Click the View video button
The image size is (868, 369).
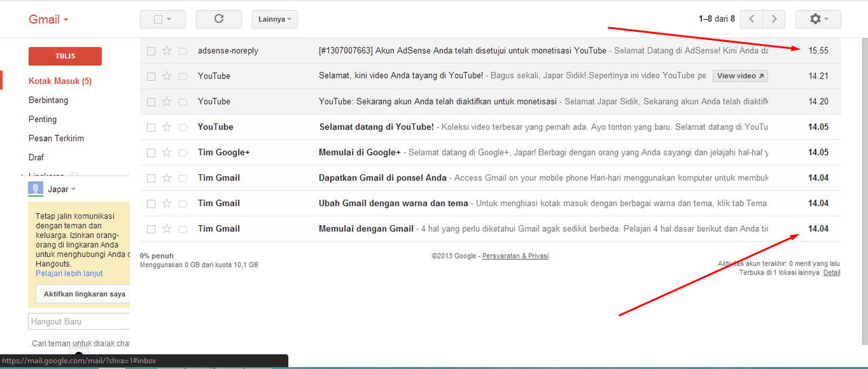[x=740, y=76]
